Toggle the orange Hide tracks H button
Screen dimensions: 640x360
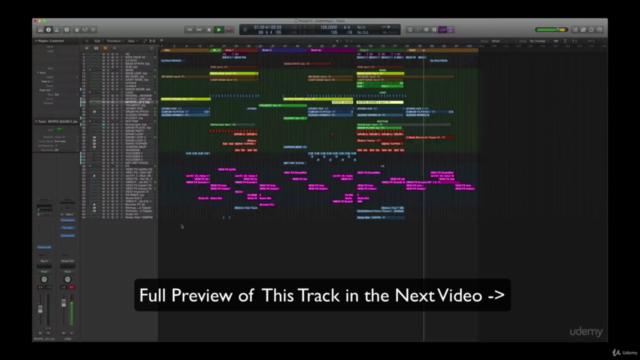pyautogui.click(x=105, y=48)
